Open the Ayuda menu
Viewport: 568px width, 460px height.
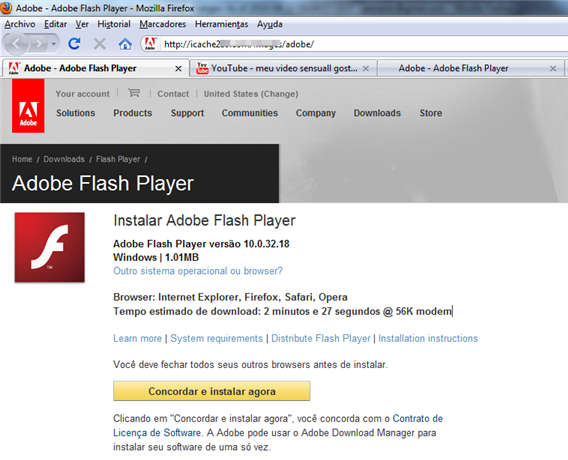270,24
